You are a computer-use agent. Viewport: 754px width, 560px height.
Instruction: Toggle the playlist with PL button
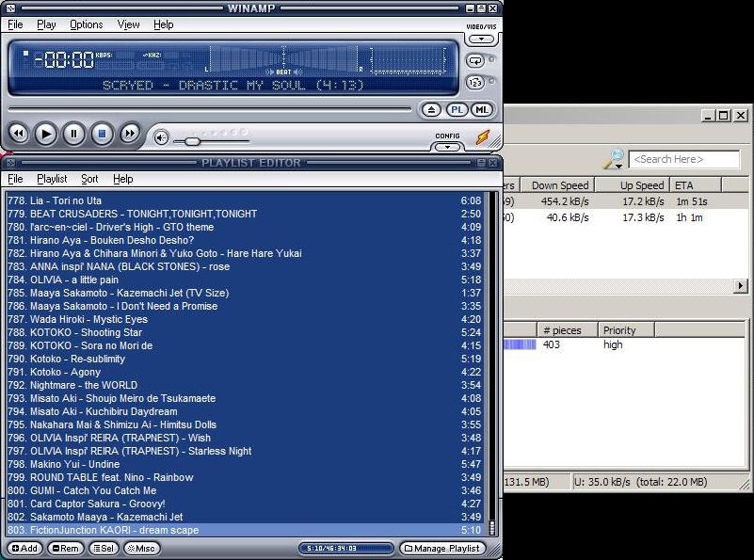coord(457,110)
